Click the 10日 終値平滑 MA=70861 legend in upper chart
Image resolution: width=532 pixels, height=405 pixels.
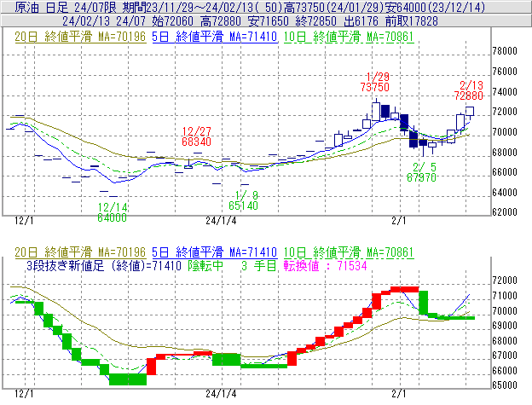[349, 37]
